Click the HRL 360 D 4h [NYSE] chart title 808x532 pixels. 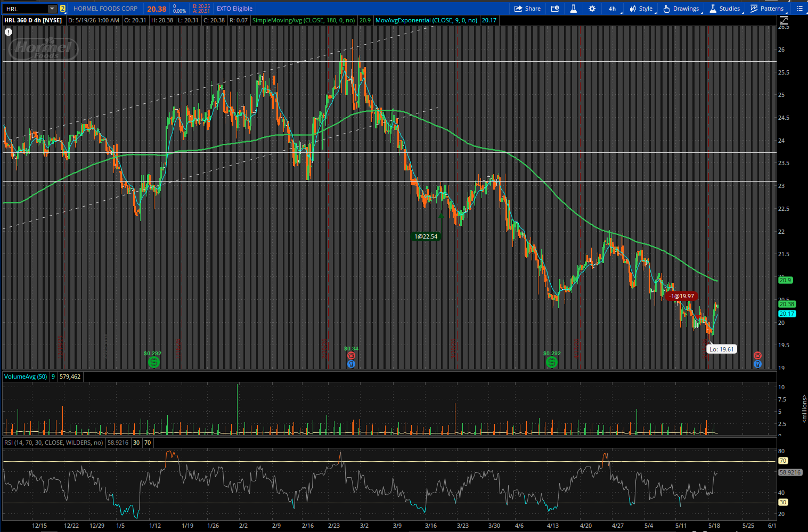(33, 20)
